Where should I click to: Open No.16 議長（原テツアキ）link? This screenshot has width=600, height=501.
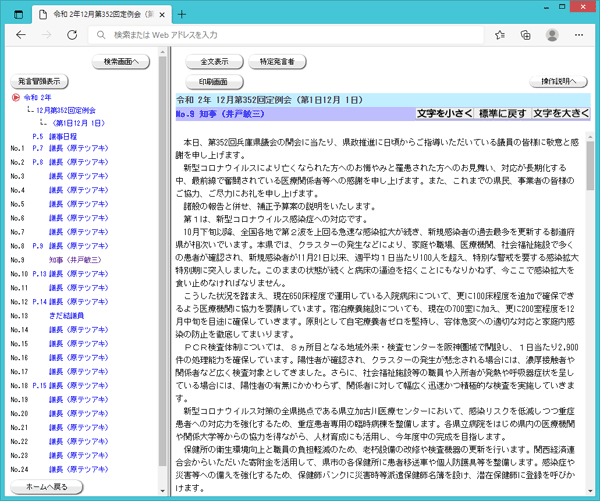coord(78,358)
